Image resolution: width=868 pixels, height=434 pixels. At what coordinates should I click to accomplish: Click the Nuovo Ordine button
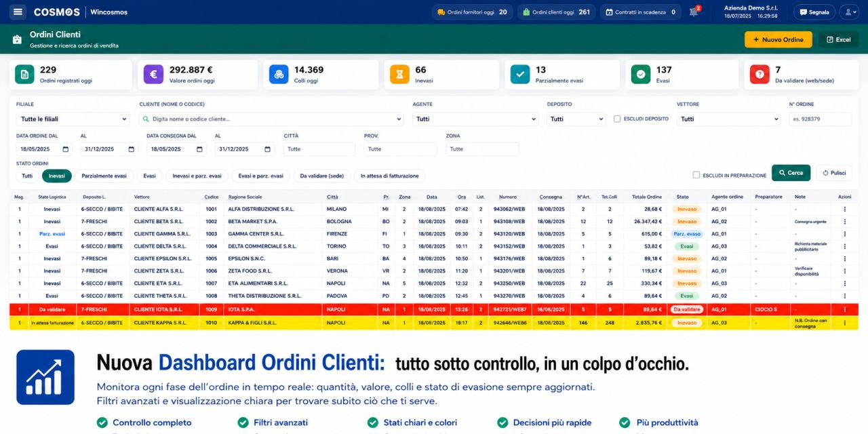(x=778, y=39)
